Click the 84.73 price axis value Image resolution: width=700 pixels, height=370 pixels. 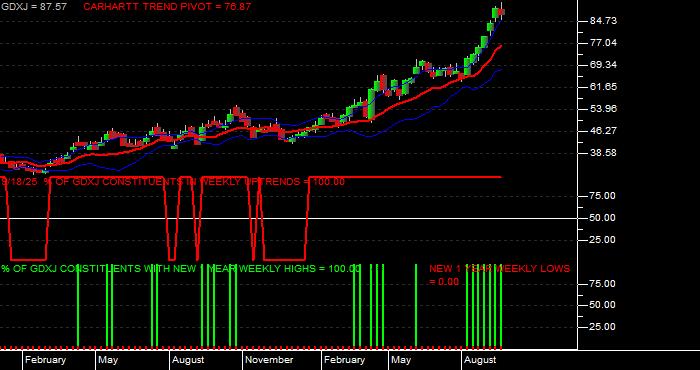point(603,21)
